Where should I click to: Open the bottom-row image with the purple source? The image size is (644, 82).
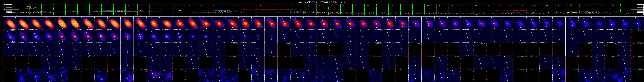click(x=153, y=75)
